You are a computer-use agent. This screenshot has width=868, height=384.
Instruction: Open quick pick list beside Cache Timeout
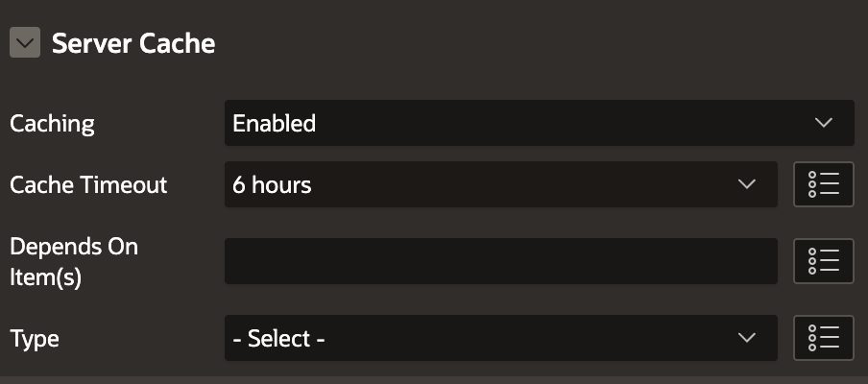click(x=824, y=184)
